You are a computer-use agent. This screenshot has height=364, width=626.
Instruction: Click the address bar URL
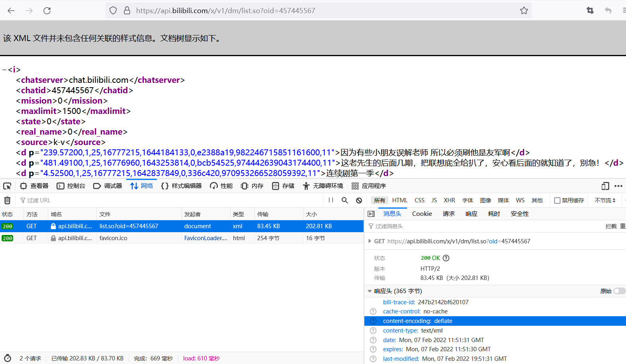coord(226,11)
